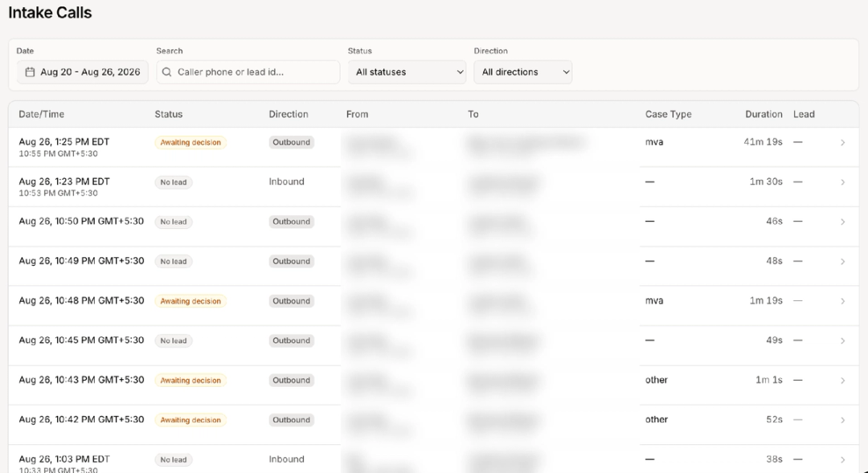Click No lead badge on 1:23 PM row

(x=174, y=182)
